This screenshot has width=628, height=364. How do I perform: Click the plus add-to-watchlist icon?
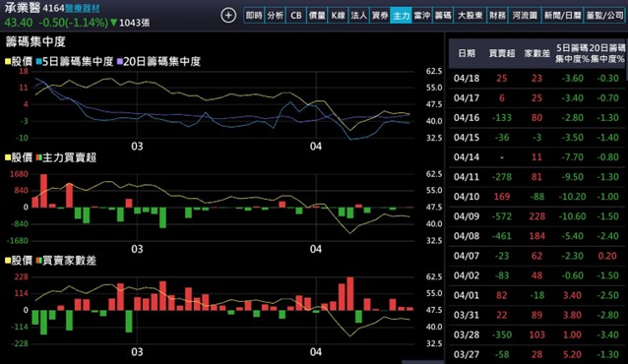(x=228, y=15)
